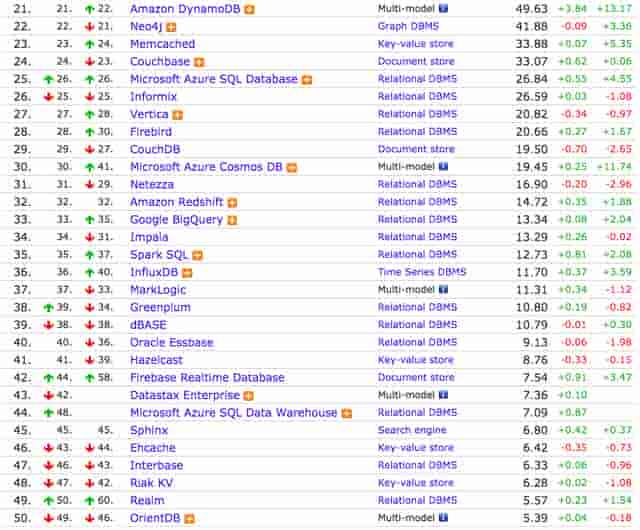Open detail icon beside Azure SQL Data Warehouse
This screenshot has height=530, width=640.
click(347, 414)
